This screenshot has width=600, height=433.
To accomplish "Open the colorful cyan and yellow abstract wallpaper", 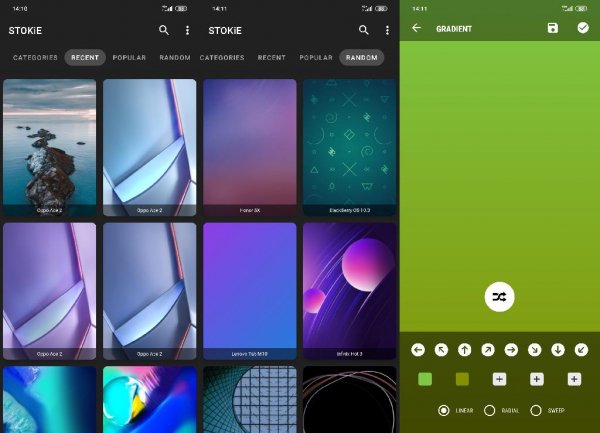I will coord(150,400).
